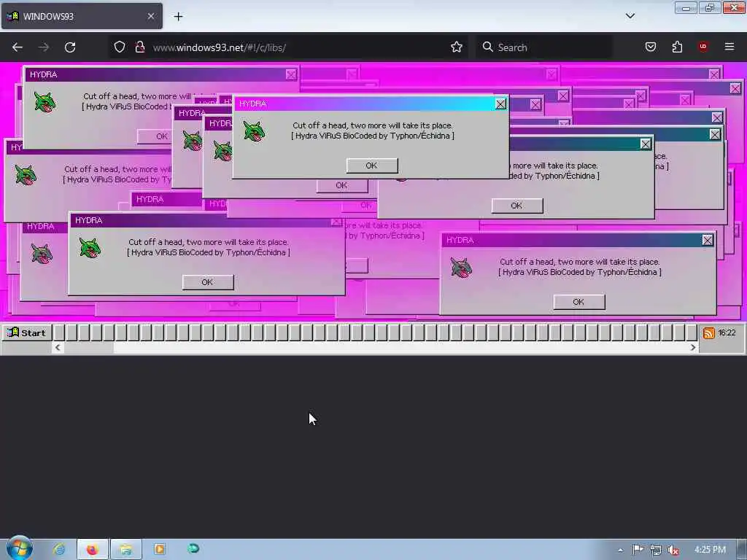This screenshot has height=560, width=747.
Task: Click the Firefox Search field
Action: coord(544,47)
